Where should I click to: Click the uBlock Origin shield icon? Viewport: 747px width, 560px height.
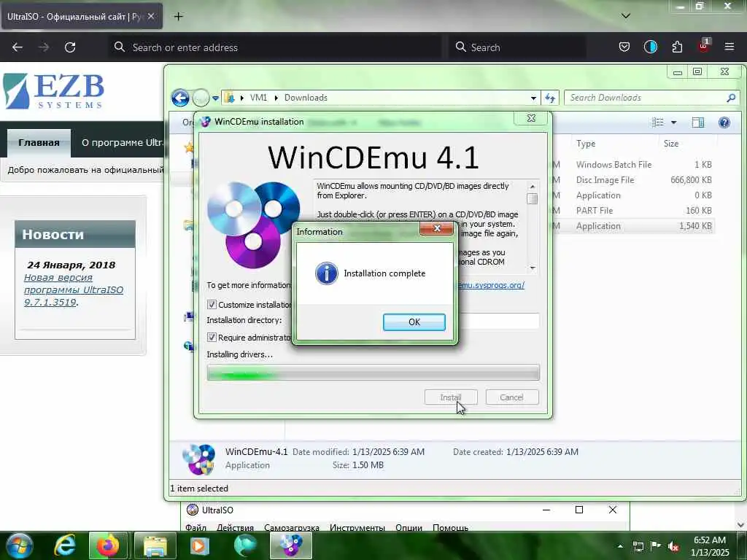[704, 46]
